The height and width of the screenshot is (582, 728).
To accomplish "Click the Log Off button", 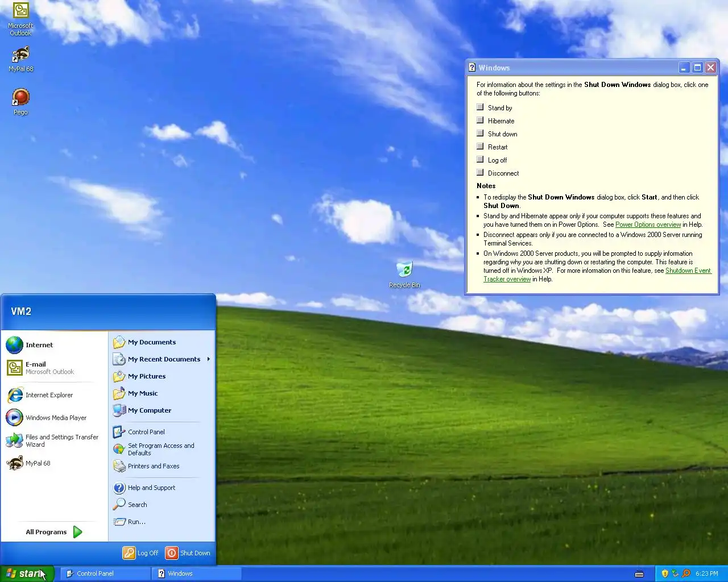I will (x=141, y=553).
